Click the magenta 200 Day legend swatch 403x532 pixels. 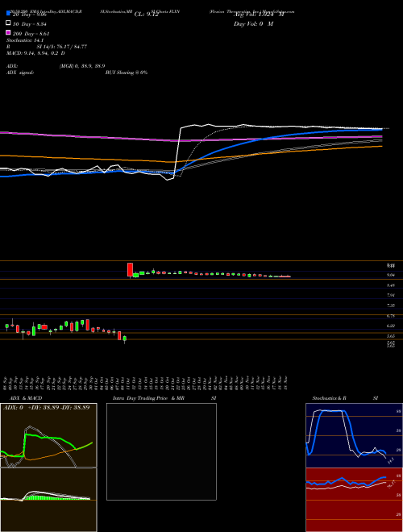click(x=8, y=32)
